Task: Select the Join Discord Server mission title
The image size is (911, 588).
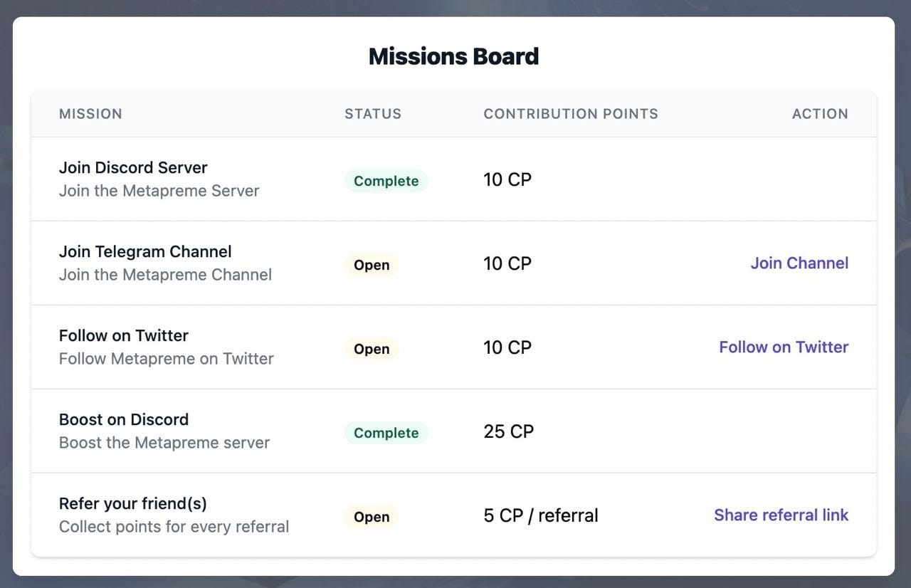Action: click(x=133, y=168)
